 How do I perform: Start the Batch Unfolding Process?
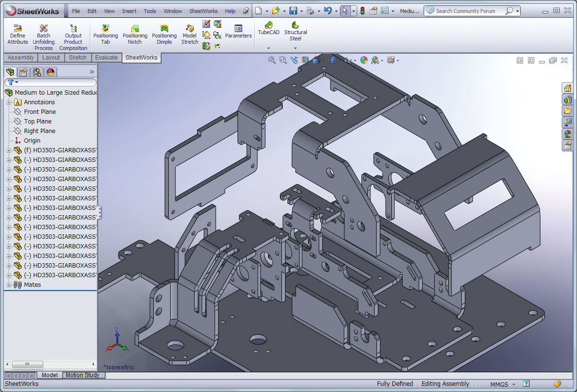pyautogui.click(x=43, y=38)
